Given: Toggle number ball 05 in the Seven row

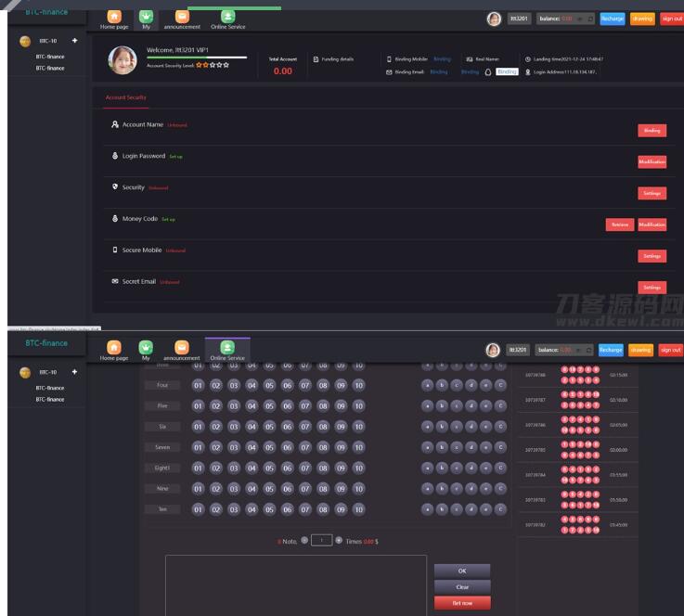Looking at the screenshot, I should [269, 447].
